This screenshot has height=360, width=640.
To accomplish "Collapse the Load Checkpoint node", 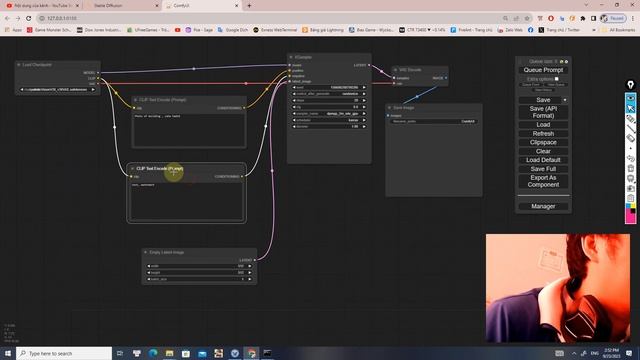I will click(18, 64).
